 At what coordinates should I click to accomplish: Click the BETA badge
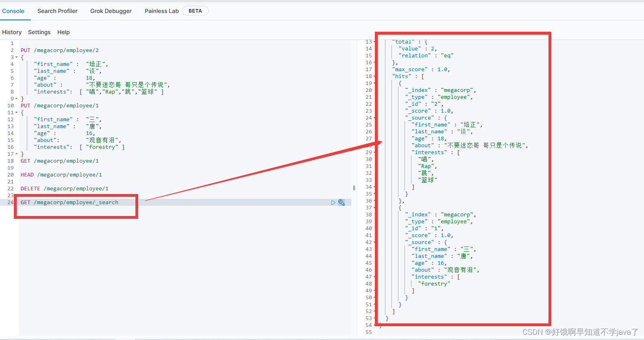195,11
